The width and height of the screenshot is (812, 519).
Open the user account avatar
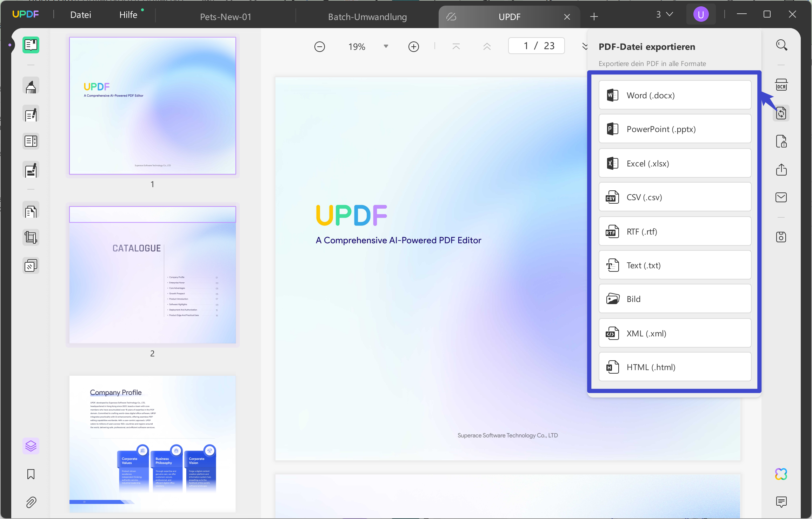click(701, 14)
